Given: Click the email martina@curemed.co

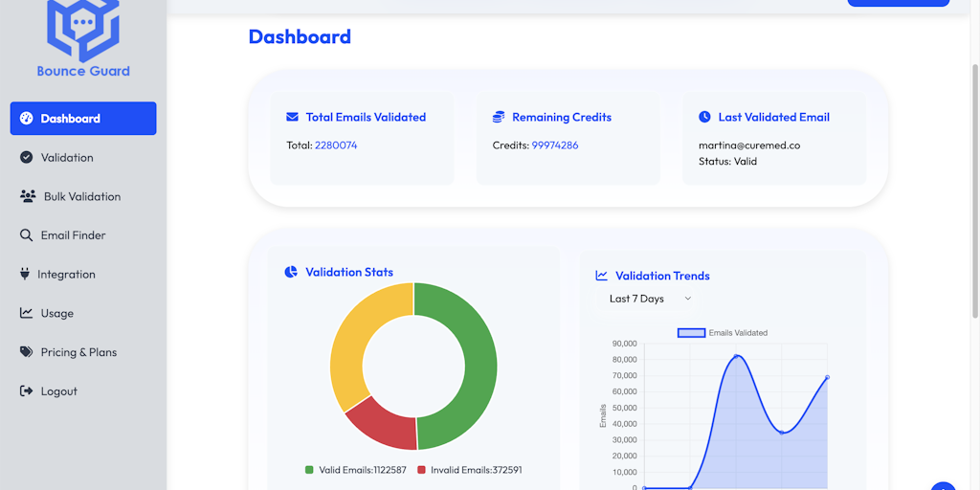Looking at the screenshot, I should point(749,145).
